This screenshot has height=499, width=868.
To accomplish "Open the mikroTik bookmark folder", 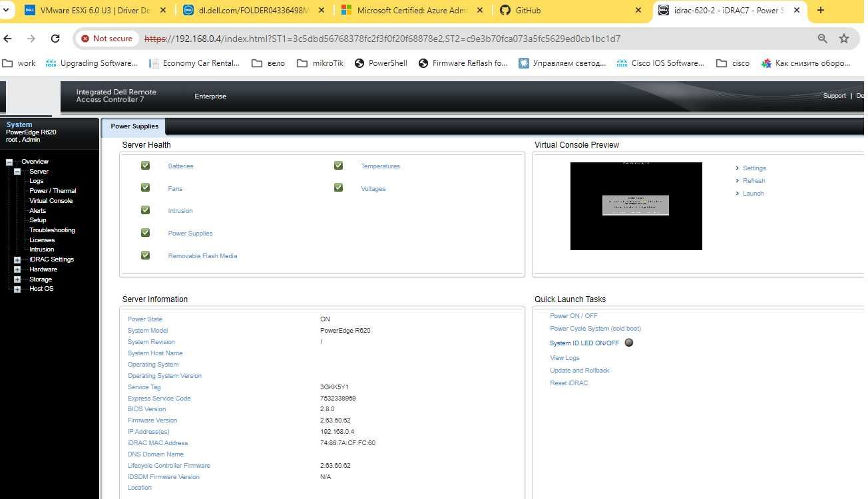I will [x=320, y=63].
